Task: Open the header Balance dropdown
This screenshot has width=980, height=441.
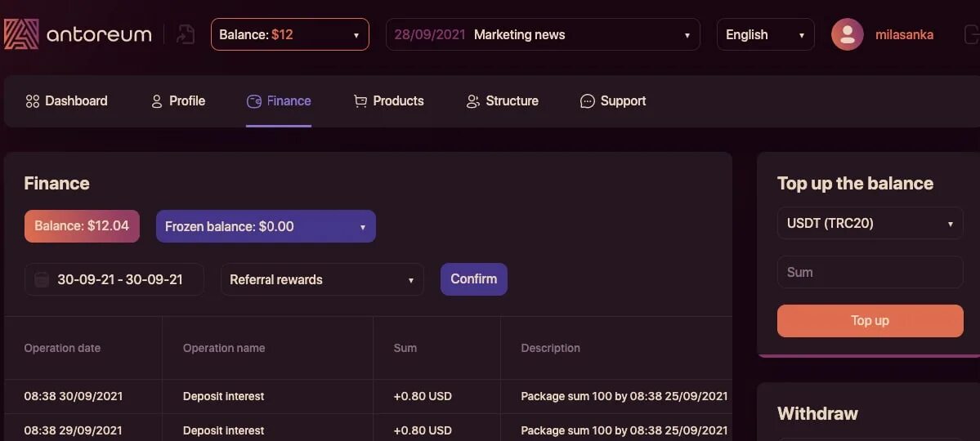Action: pos(290,34)
